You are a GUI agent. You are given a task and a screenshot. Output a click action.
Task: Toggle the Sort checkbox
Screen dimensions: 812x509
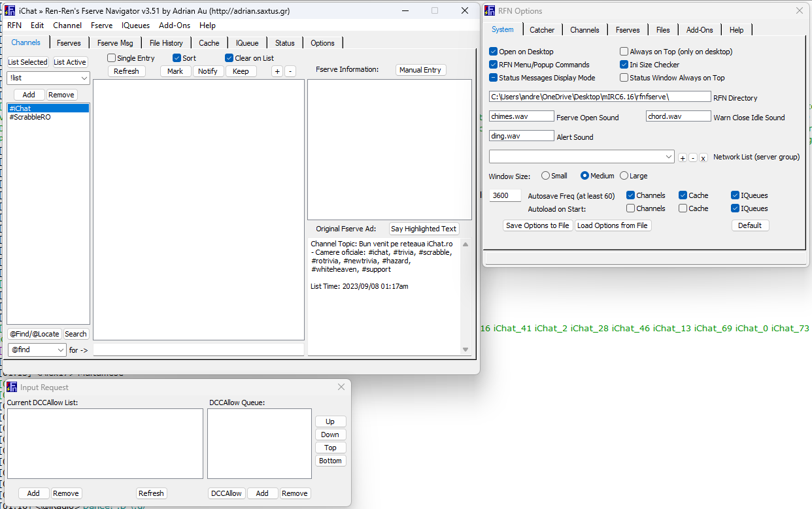(177, 58)
